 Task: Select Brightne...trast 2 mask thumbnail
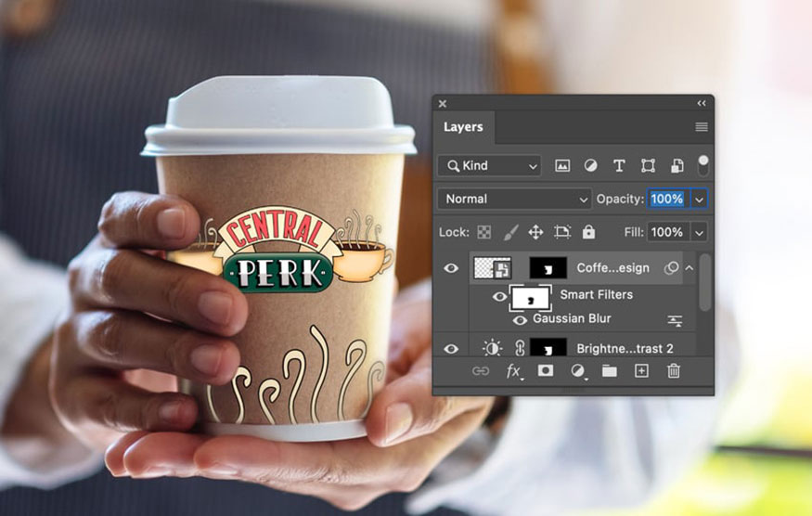click(548, 348)
